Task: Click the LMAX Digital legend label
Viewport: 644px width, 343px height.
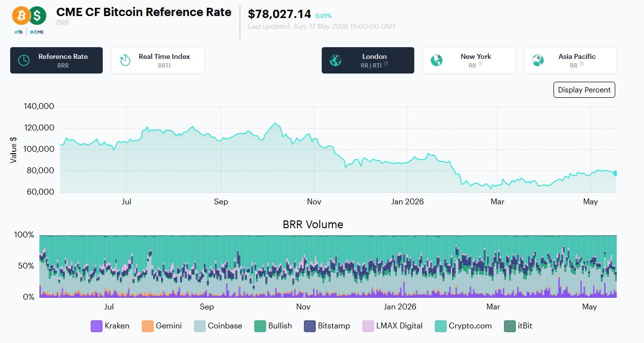Action: [400, 326]
